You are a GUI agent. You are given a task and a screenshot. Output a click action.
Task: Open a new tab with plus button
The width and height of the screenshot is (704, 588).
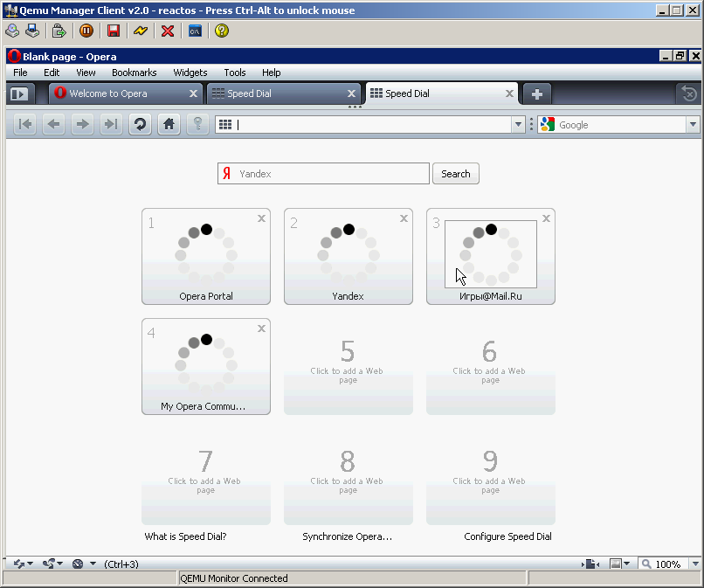pyautogui.click(x=537, y=93)
